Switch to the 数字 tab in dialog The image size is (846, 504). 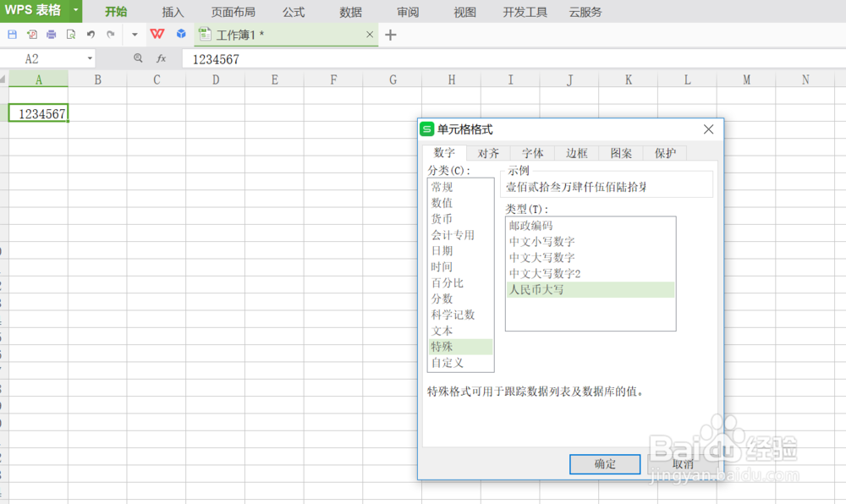coord(444,152)
